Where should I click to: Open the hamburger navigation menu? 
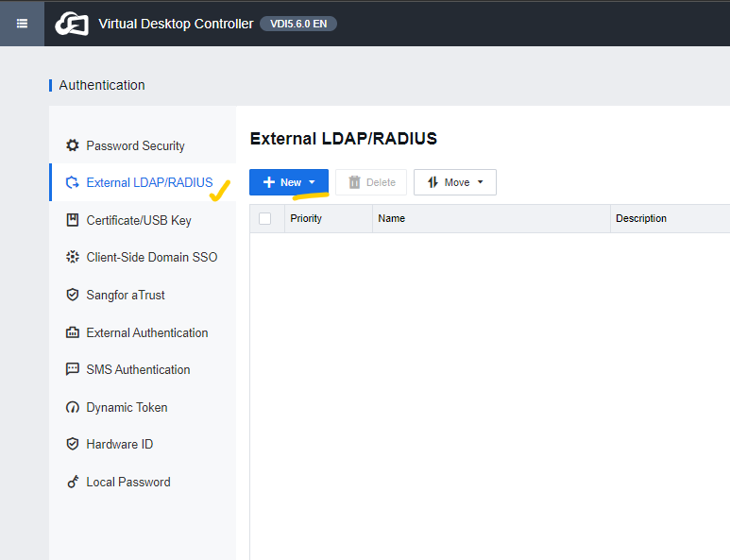click(x=22, y=24)
